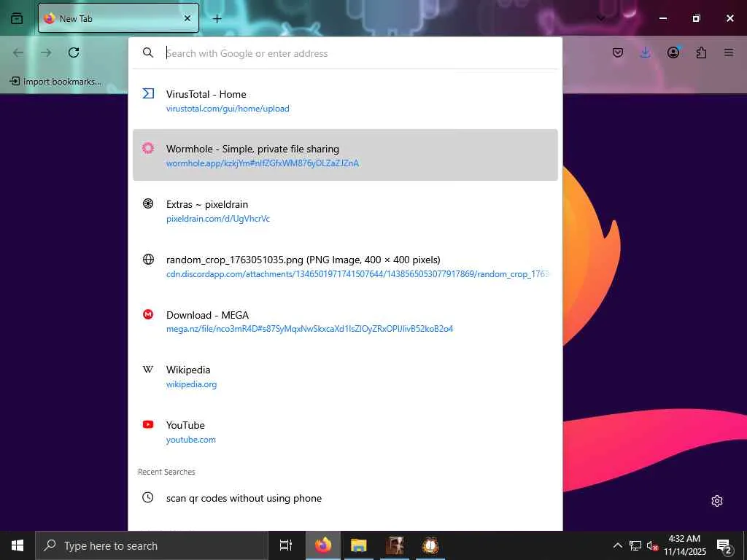Go back with the back arrow
This screenshot has width=747, height=560.
tap(18, 52)
